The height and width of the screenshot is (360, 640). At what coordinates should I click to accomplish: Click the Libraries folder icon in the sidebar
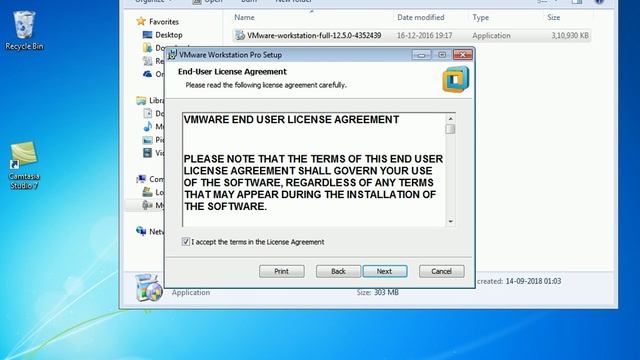point(141,100)
